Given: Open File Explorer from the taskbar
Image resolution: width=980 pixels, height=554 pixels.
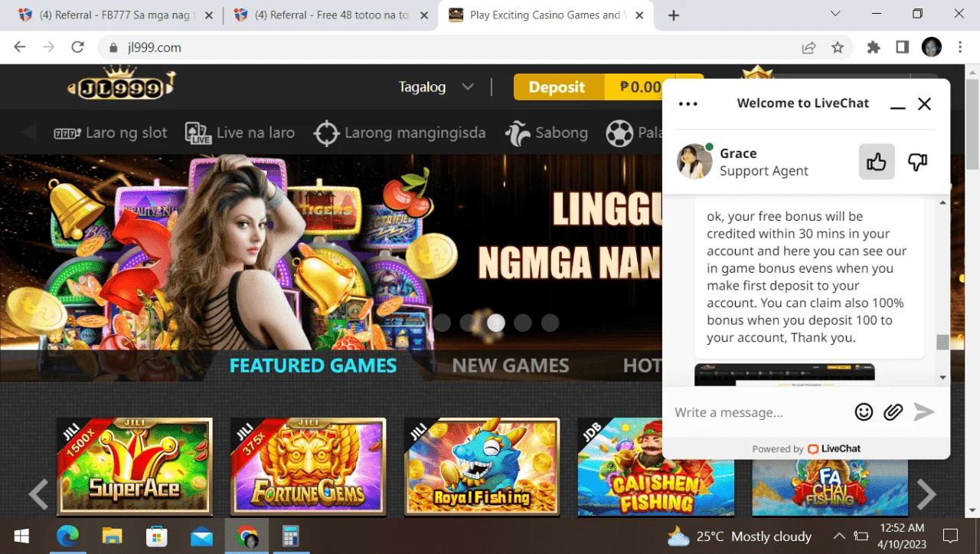Looking at the screenshot, I should (x=112, y=536).
